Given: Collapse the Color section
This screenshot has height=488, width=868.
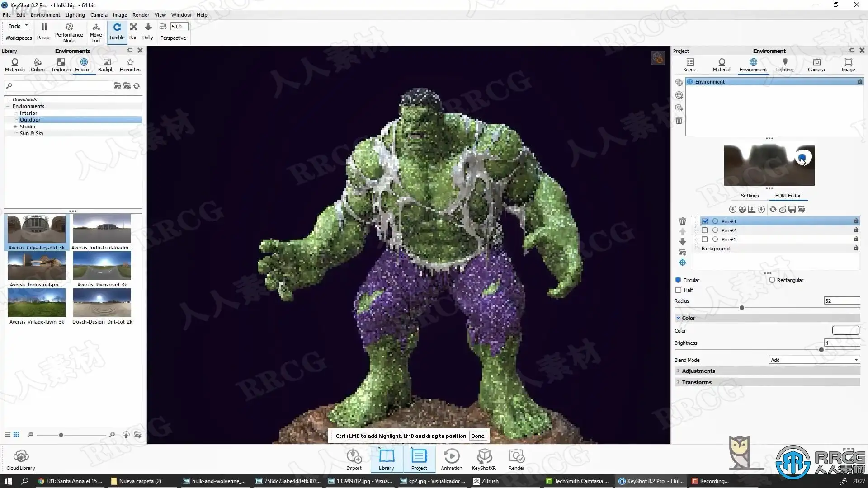Looking at the screenshot, I should coord(678,318).
